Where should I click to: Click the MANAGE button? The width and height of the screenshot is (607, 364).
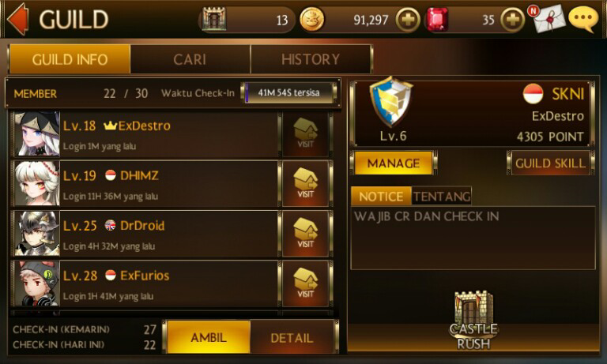394,163
